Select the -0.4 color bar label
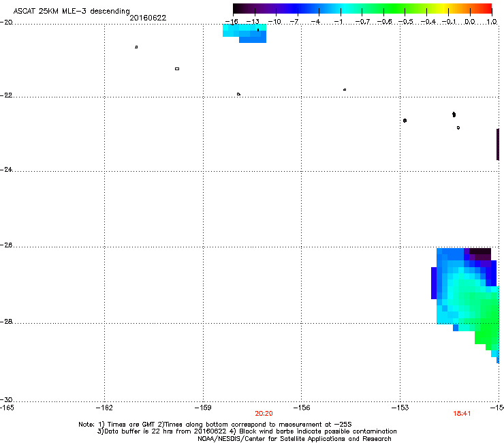Image resolution: width=504 pixels, height=443 pixels. pyautogui.click(x=428, y=22)
